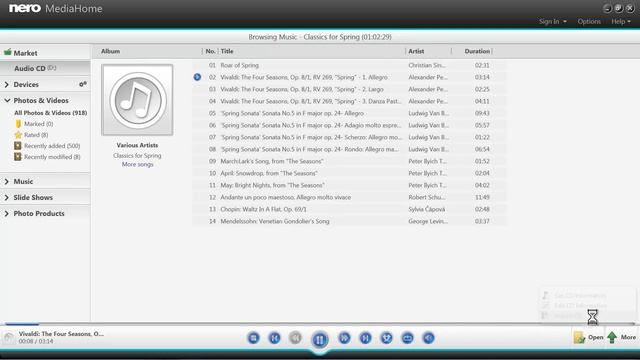Click the Market basket icon
This screenshot has width=640, height=360.
tap(7, 52)
